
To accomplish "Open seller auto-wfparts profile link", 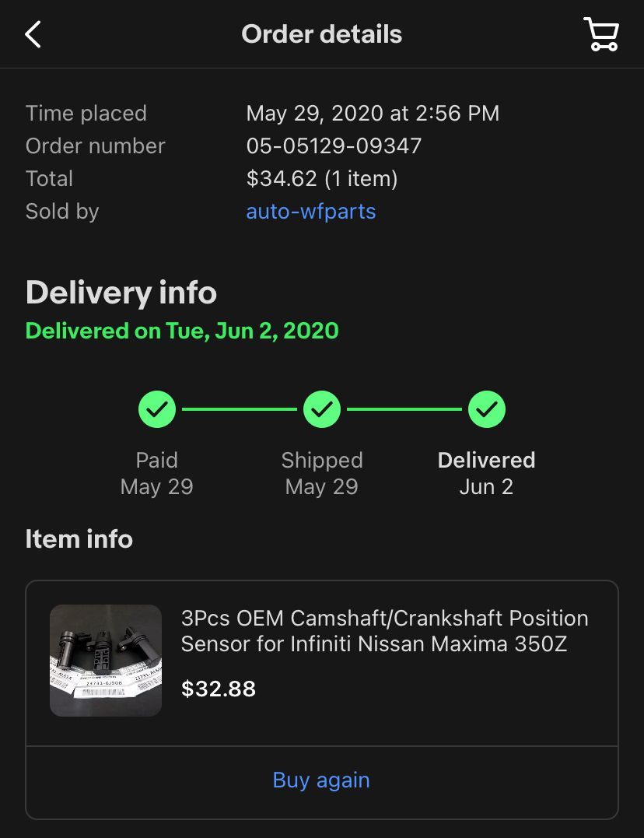I will (x=310, y=212).
